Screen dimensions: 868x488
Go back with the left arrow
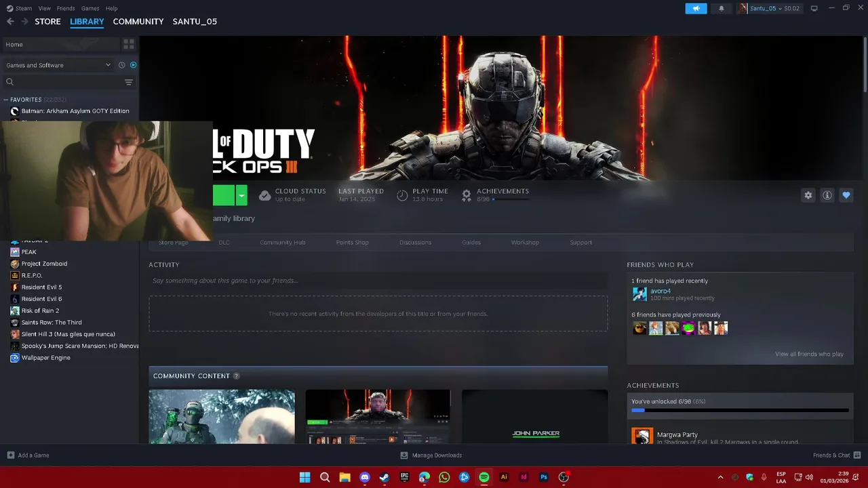point(10,22)
